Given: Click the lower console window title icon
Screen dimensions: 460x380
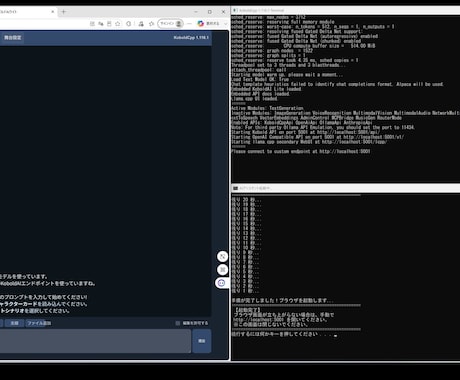Looking at the screenshot, I should click(235, 188).
